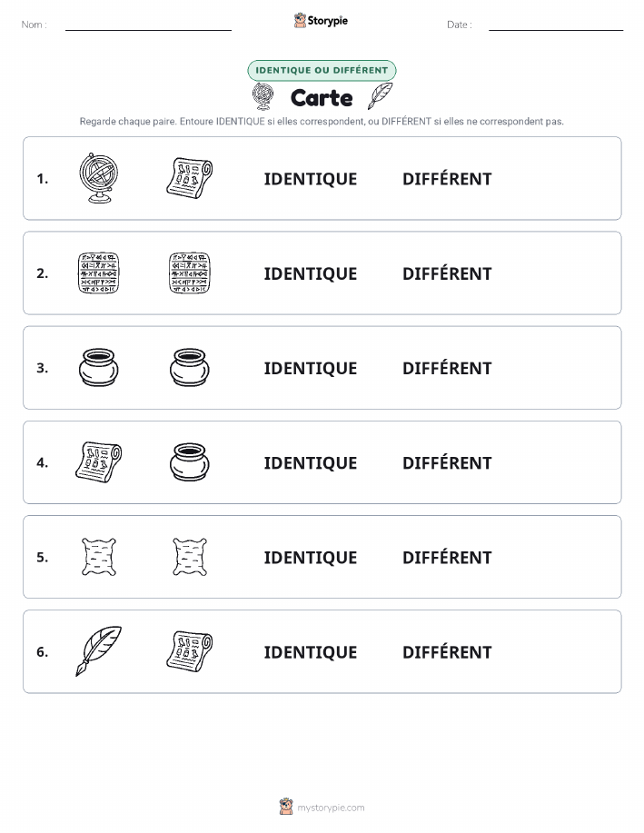Click the Date input line

point(556,25)
